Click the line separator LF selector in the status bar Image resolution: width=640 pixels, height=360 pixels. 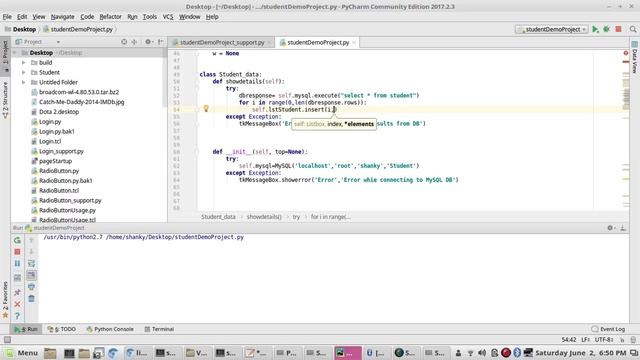pos(585,340)
